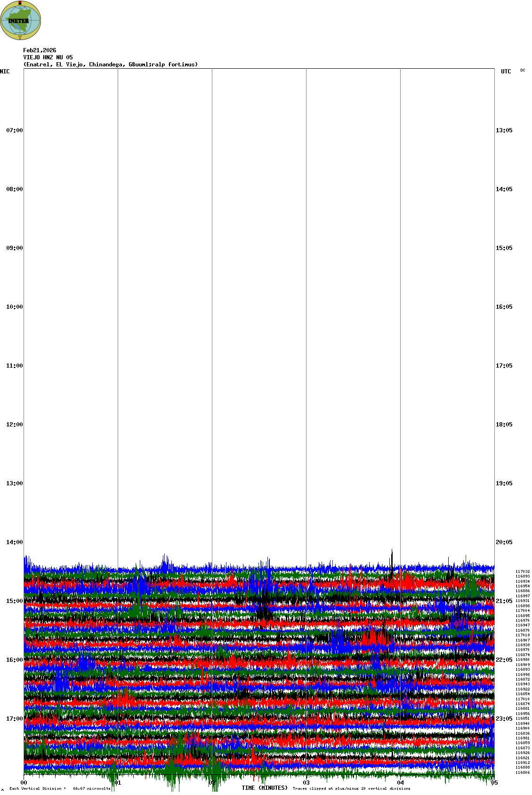
Task: Click the Each Vertical Division scale note
Action: (60, 789)
